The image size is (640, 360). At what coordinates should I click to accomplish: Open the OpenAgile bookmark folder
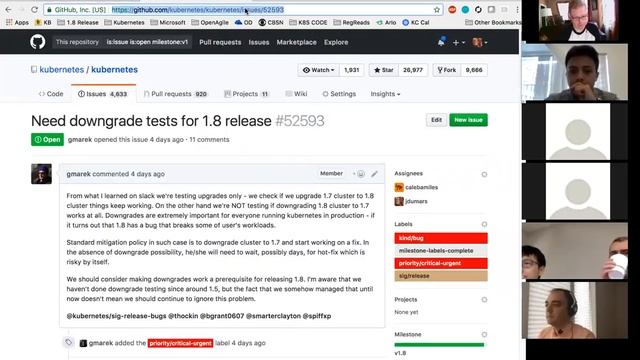(x=210, y=22)
